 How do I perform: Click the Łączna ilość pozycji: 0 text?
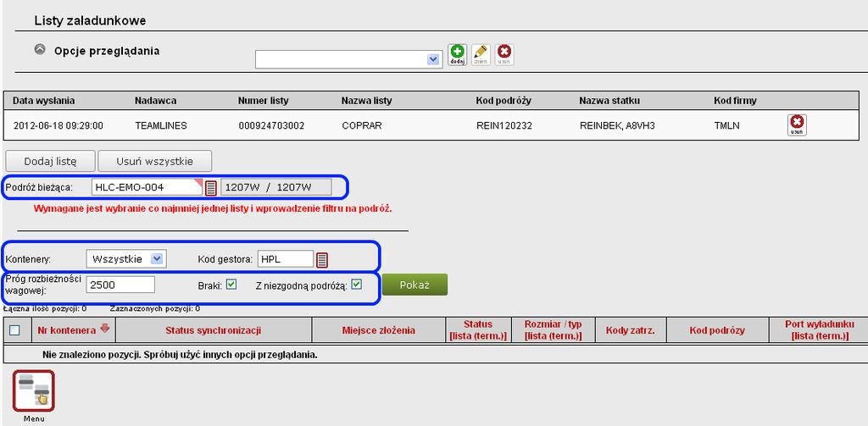(44, 309)
